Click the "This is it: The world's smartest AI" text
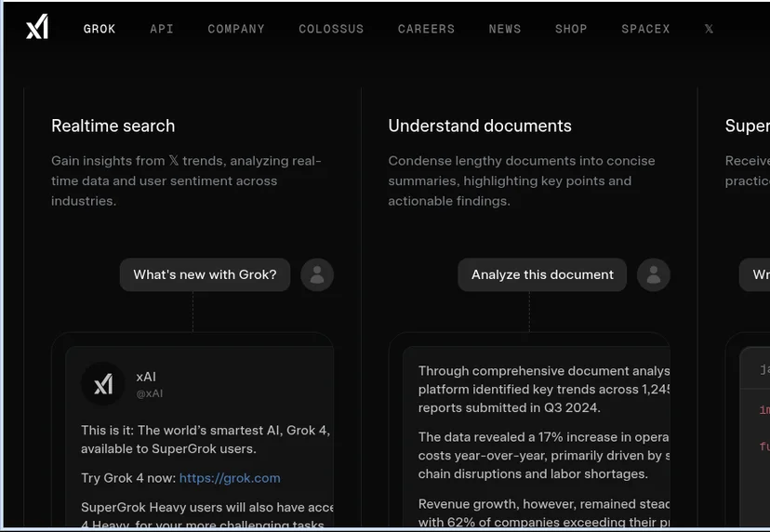The height and width of the screenshot is (532, 770). tap(206, 439)
